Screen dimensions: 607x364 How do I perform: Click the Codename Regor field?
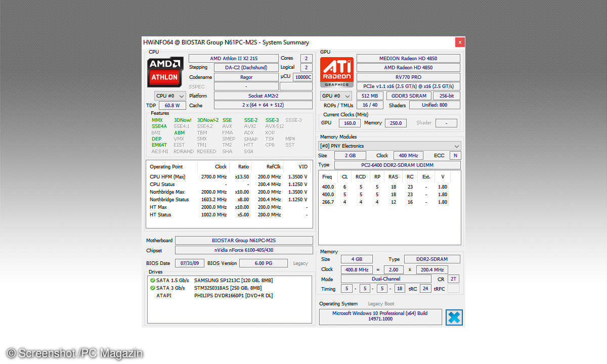[x=246, y=77]
